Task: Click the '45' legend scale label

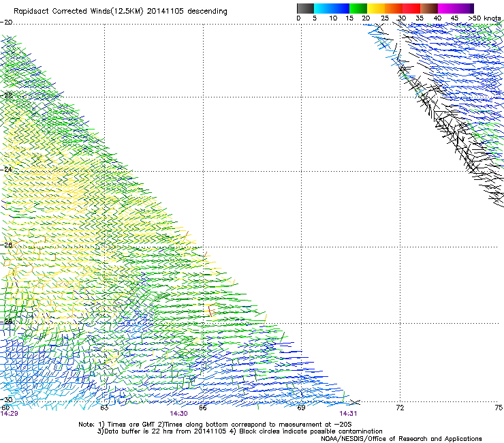Action: (454, 18)
